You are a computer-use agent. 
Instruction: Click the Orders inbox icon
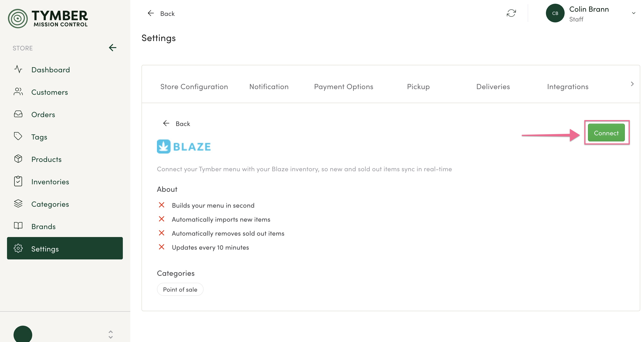[18, 114]
